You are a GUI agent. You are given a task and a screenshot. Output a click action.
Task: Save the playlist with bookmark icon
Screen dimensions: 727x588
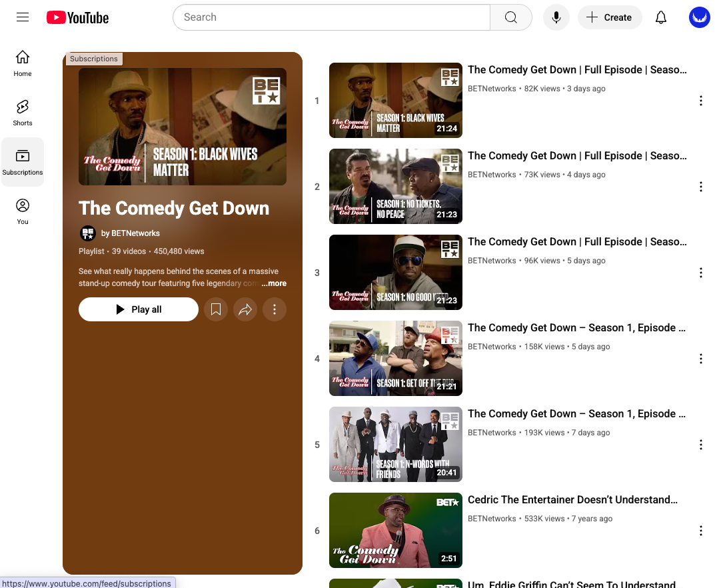click(x=216, y=309)
